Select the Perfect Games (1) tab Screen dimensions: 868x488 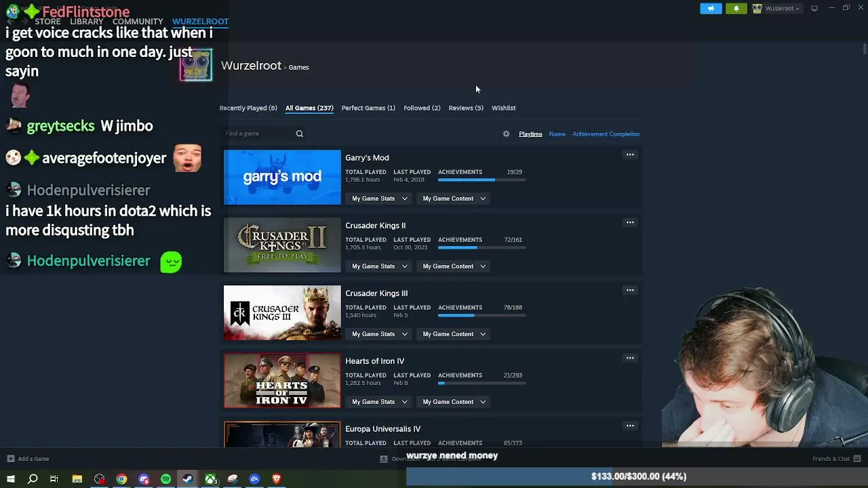[368, 108]
